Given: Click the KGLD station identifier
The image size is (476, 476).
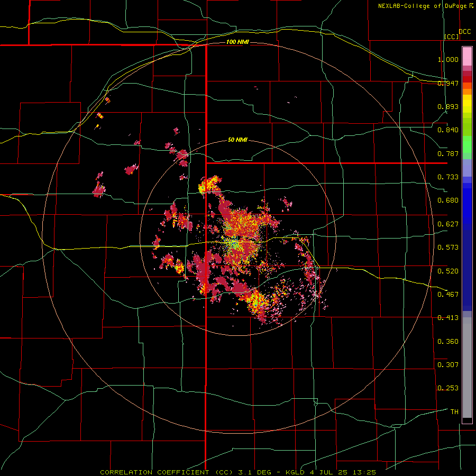Looking at the screenshot, I should [x=295, y=472].
